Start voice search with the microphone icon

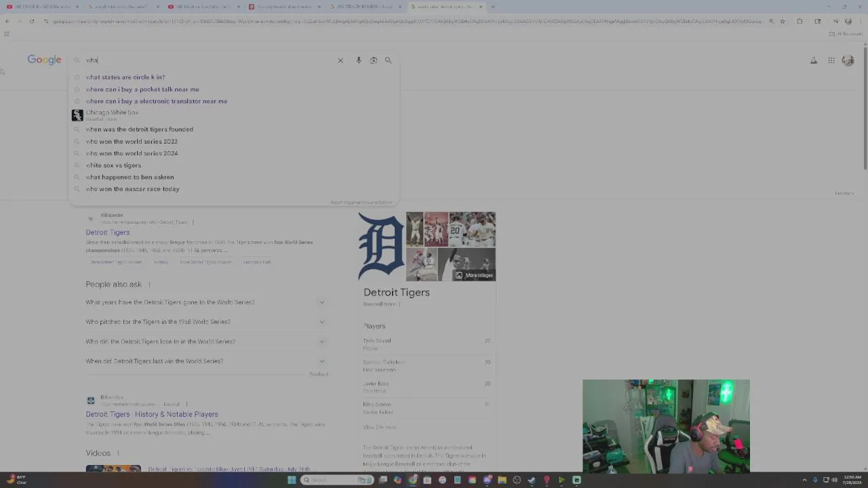359,60
